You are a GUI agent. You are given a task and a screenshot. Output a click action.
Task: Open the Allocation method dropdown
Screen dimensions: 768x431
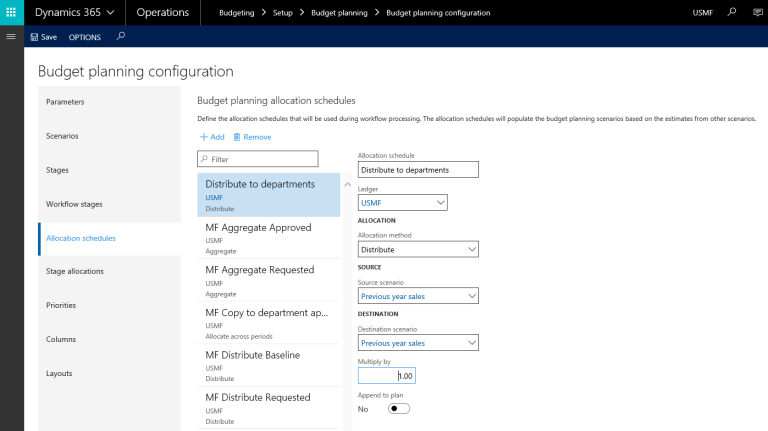(x=472, y=250)
